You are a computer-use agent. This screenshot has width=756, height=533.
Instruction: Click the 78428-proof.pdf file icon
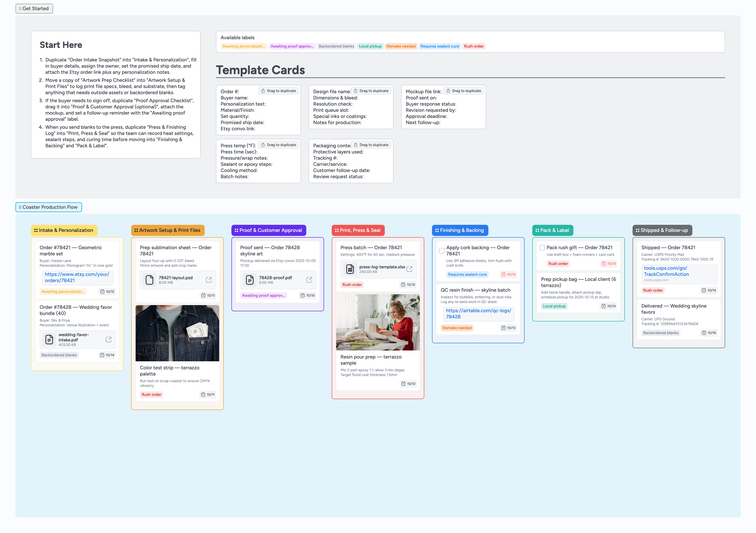pos(250,280)
